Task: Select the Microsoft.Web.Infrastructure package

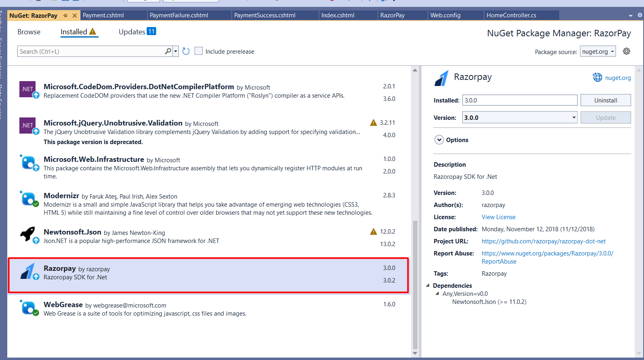Action: (209, 167)
